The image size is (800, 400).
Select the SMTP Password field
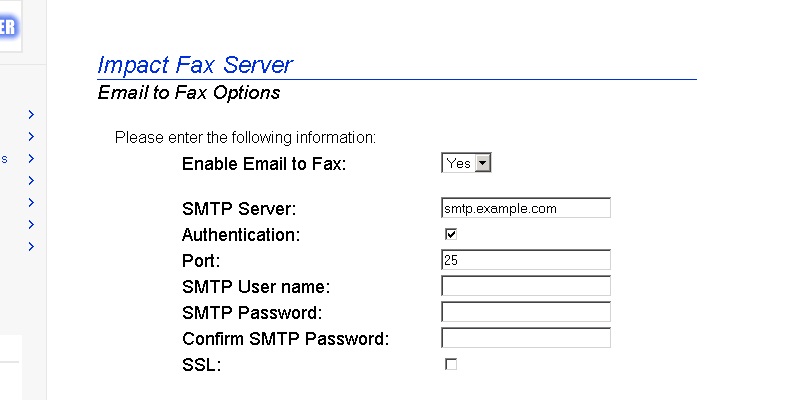click(525, 312)
